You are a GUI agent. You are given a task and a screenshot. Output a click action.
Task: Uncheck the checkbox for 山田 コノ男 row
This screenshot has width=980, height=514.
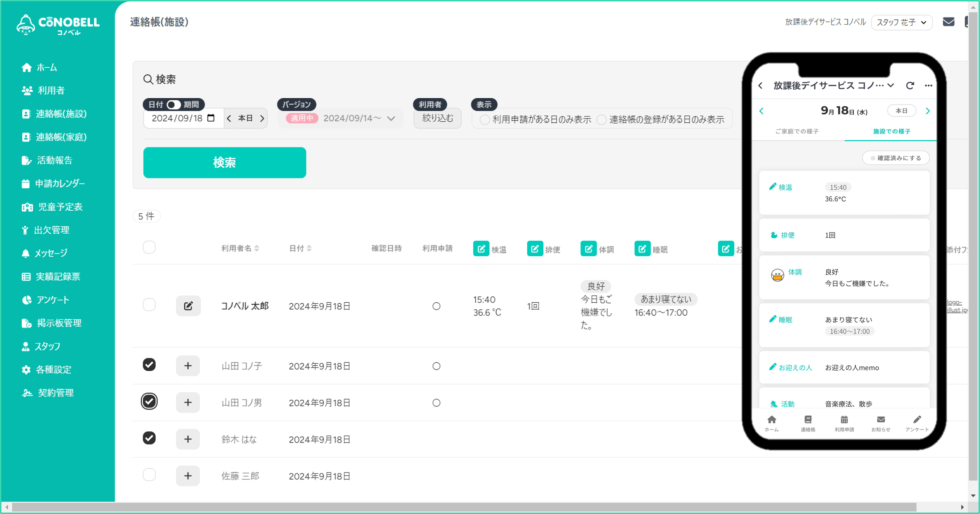coord(149,401)
